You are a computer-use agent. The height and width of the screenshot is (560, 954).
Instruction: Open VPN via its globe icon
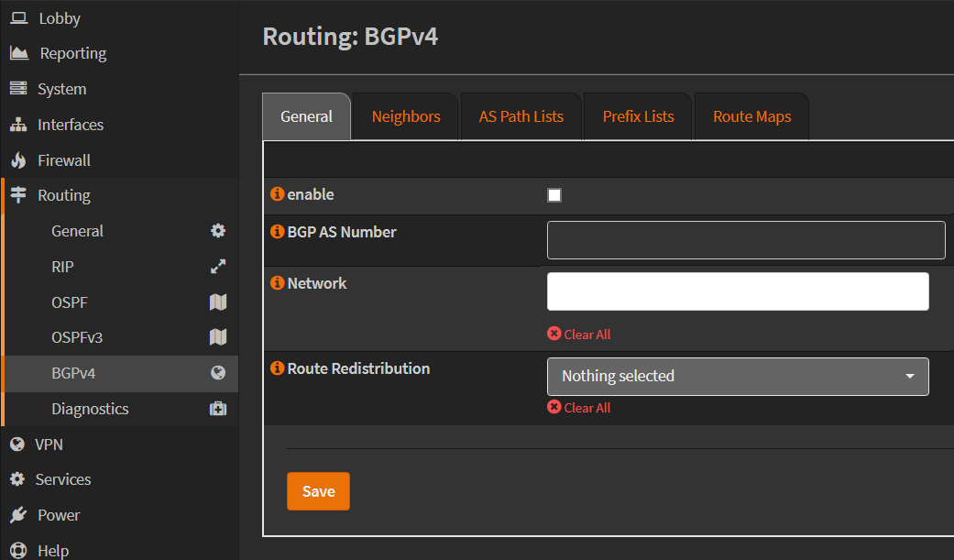point(16,444)
